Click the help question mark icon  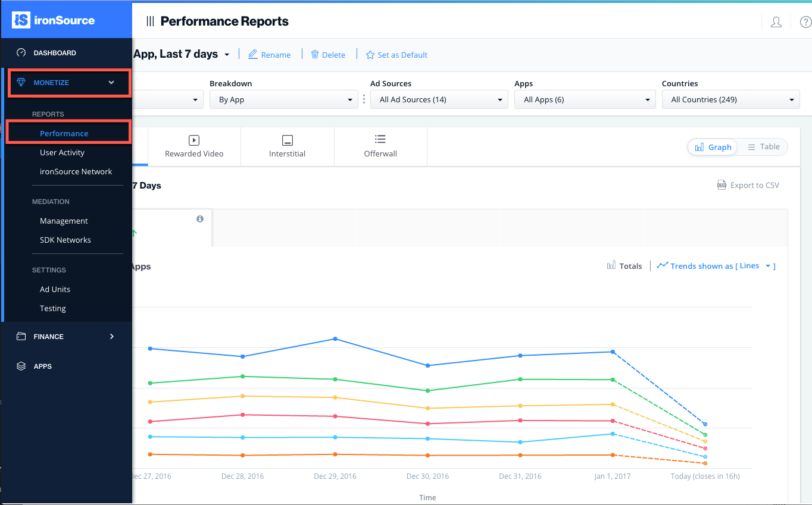tap(805, 21)
